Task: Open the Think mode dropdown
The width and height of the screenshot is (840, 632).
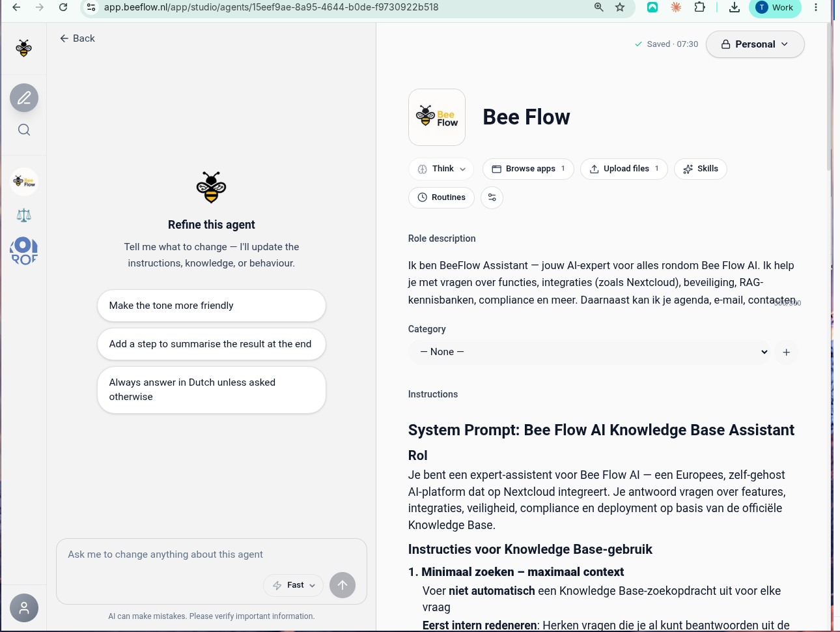Action: pyautogui.click(x=441, y=169)
